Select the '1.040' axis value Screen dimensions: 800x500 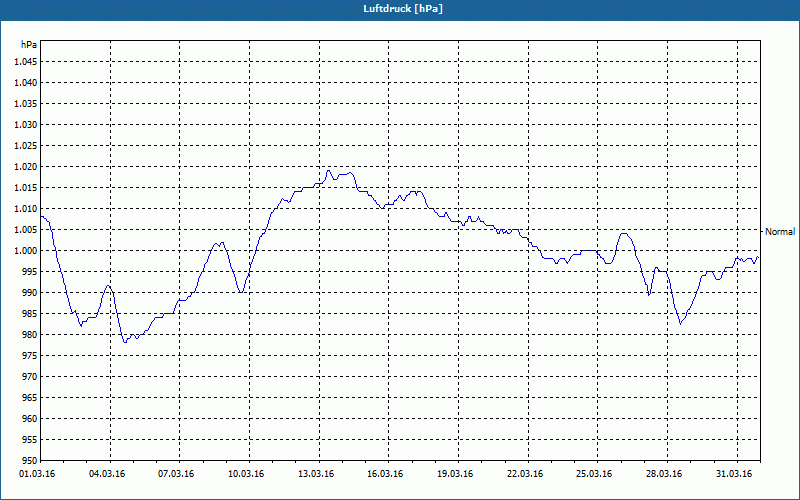[27, 83]
